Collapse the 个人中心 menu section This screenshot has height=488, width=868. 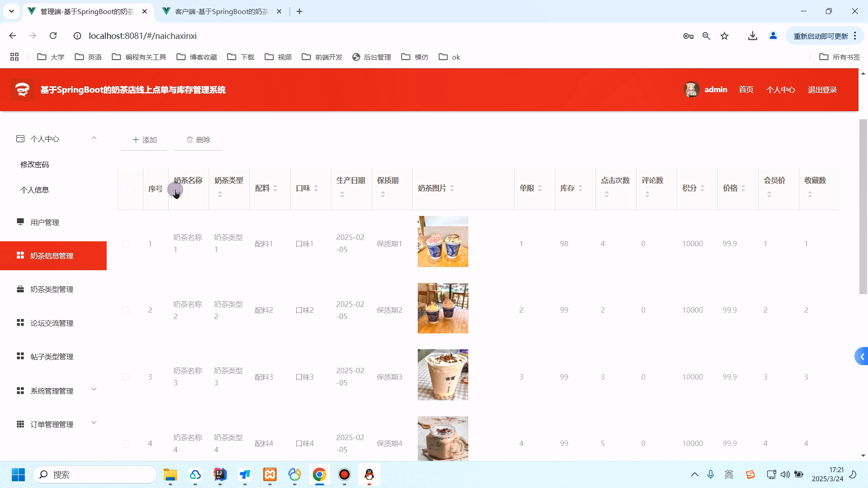(x=94, y=138)
